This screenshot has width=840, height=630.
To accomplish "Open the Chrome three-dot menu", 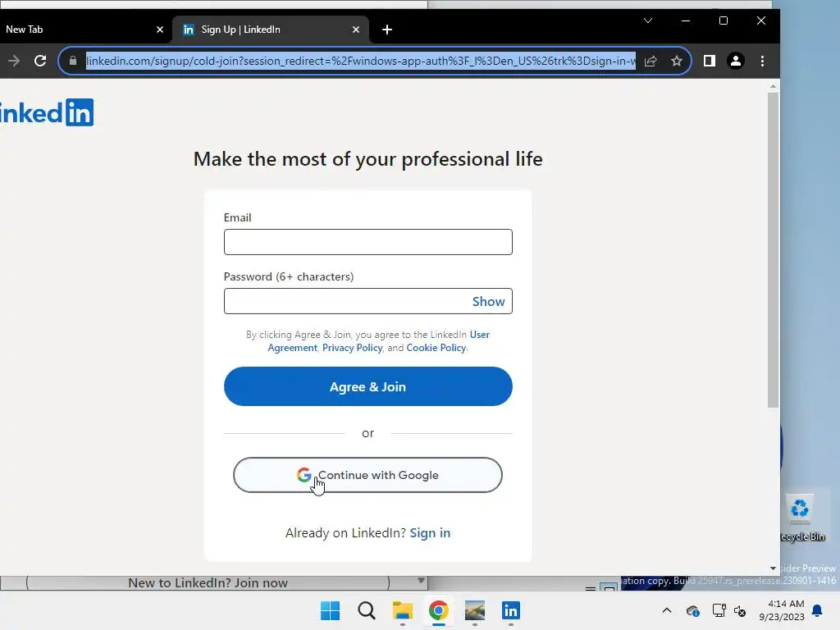I will [762, 61].
